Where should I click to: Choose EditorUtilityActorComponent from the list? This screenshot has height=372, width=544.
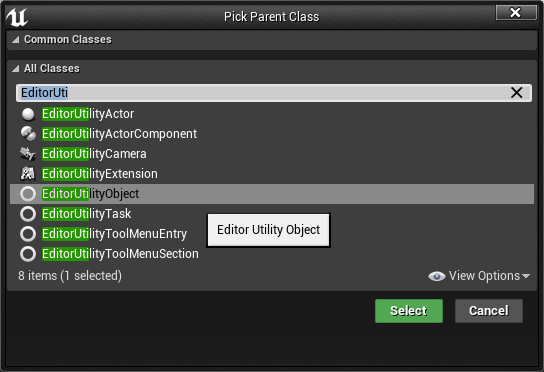pyautogui.click(x=272, y=134)
